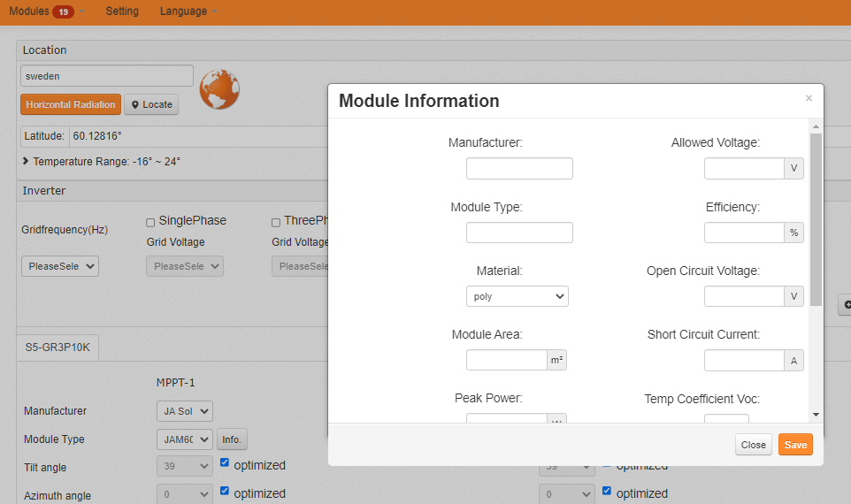Open the SinglePhase Grid Voltage dropdown
This screenshot has width=851, height=504.
(185, 266)
